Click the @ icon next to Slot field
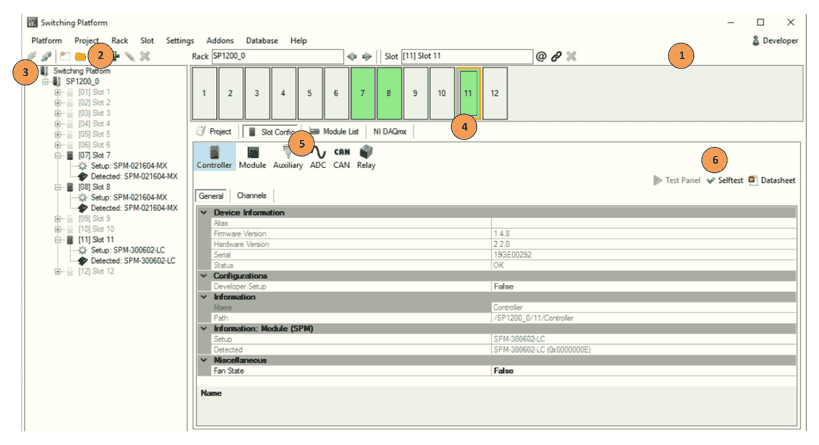 point(541,56)
